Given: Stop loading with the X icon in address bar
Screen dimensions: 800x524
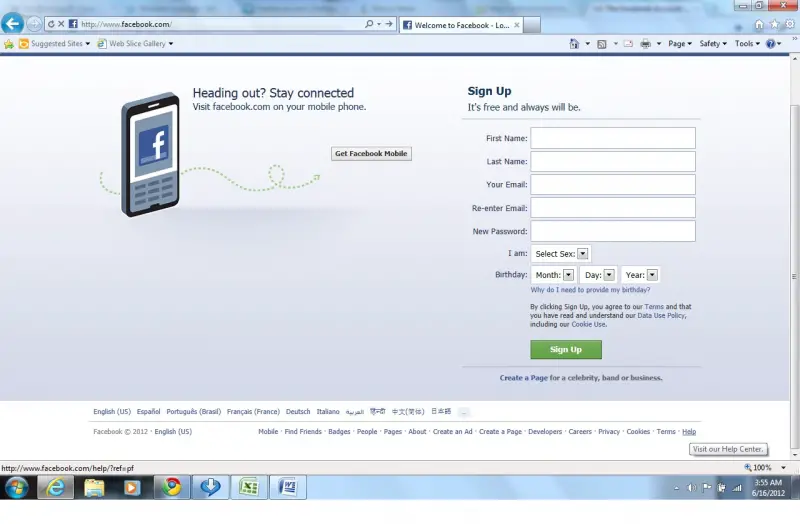Looking at the screenshot, I should click(x=61, y=24).
